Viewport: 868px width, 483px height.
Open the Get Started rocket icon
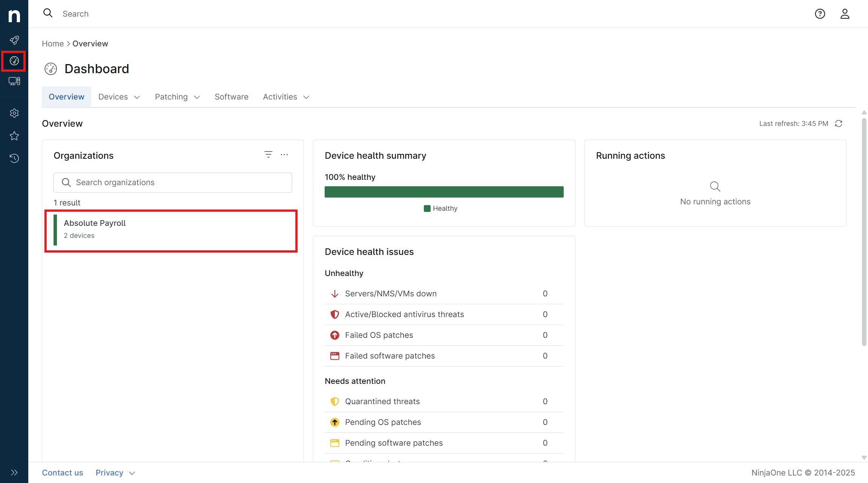pos(14,40)
